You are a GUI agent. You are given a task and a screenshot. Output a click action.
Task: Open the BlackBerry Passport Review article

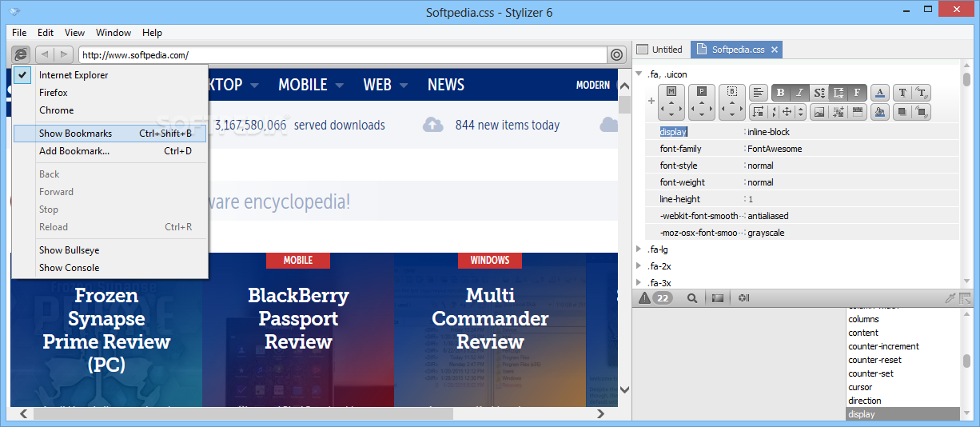pos(298,319)
